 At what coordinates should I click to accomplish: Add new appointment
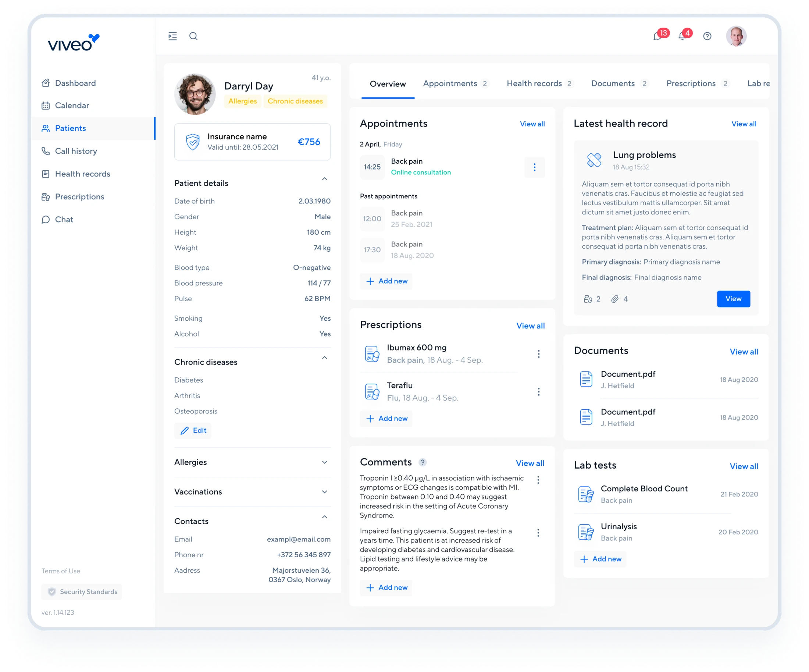point(386,281)
